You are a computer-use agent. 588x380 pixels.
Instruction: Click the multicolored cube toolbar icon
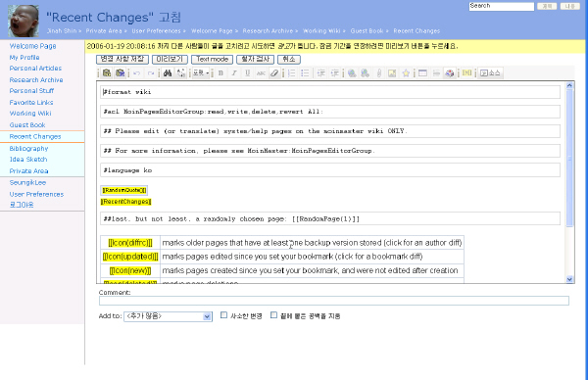click(449, 73)
